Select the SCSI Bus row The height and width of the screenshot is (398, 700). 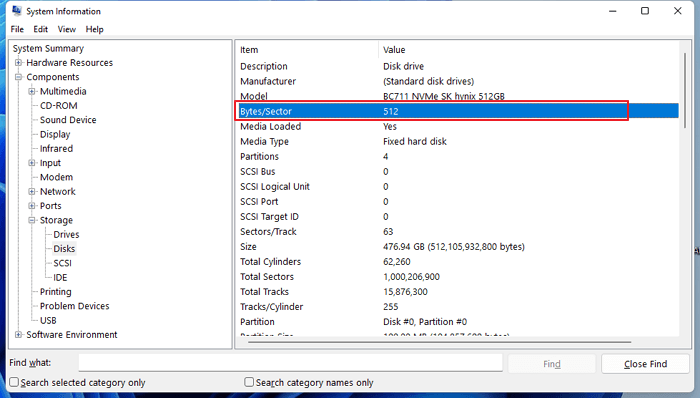[457, 172]
